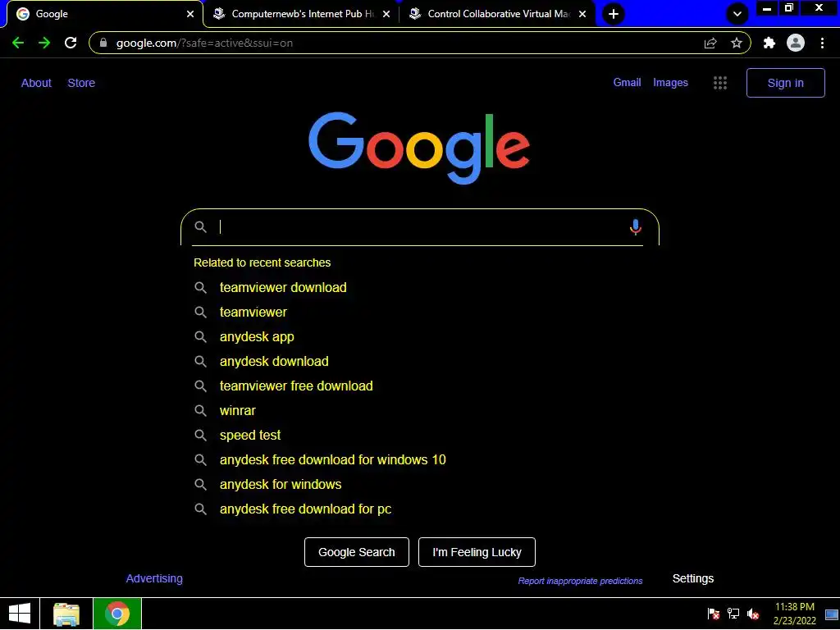Open the Google apps grid

click(x=720, y=83)
